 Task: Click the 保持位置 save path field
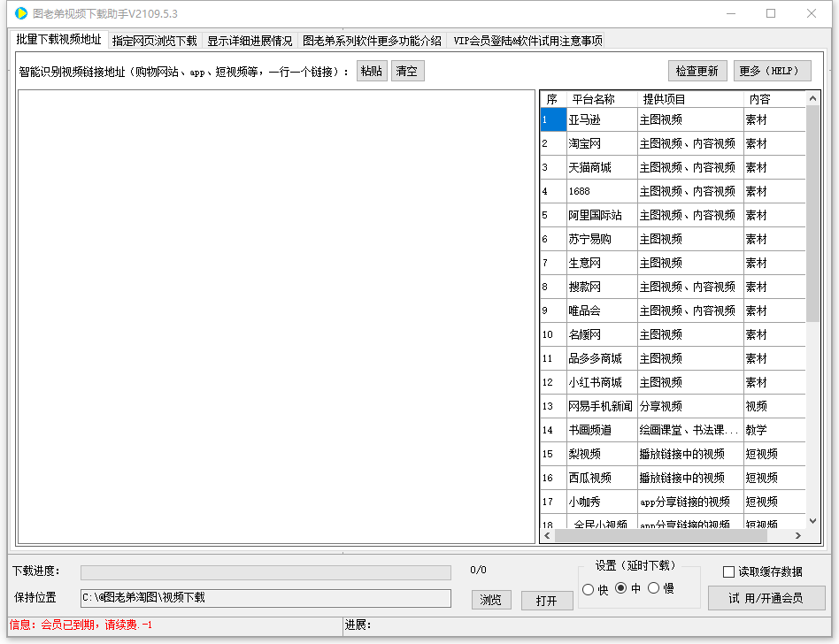pyautogui.click(x=266, y=598)
